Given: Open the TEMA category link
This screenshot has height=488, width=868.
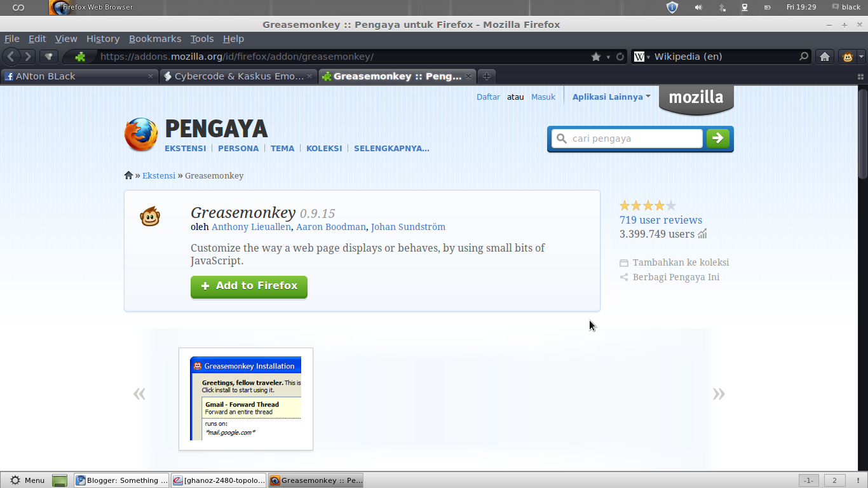Looking at the screenshot, I should pos(282,149).
